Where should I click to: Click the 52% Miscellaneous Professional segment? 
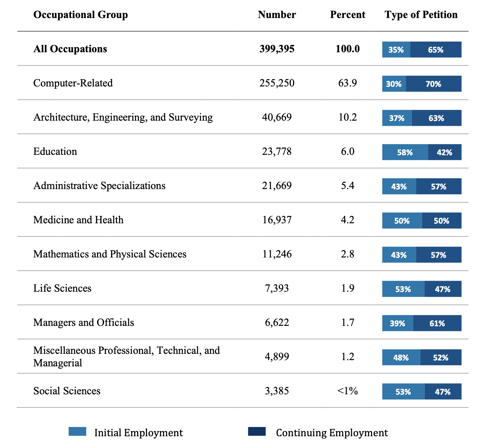(440, 358)
